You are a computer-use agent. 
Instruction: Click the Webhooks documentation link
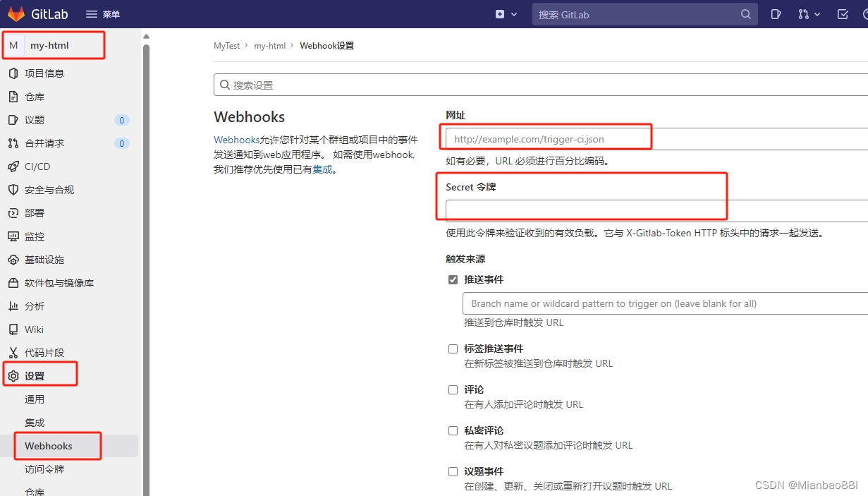(x=236, y=140)
